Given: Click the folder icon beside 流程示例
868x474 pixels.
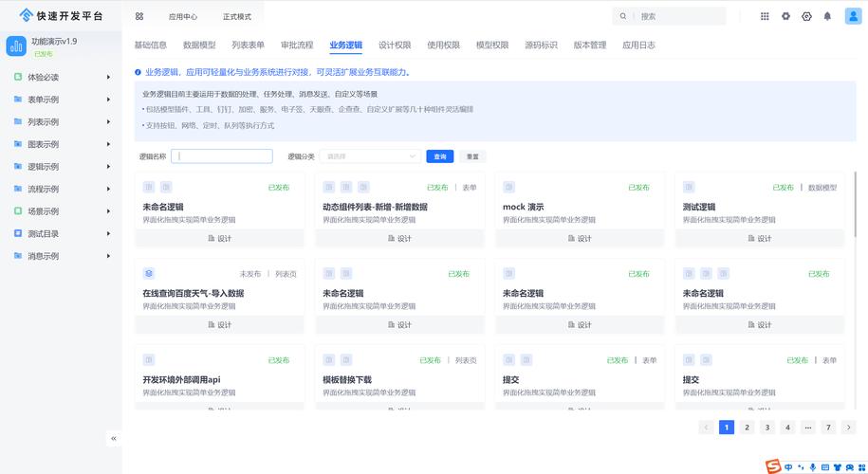Looking at the screenshot, I should (x=18, y=189).
